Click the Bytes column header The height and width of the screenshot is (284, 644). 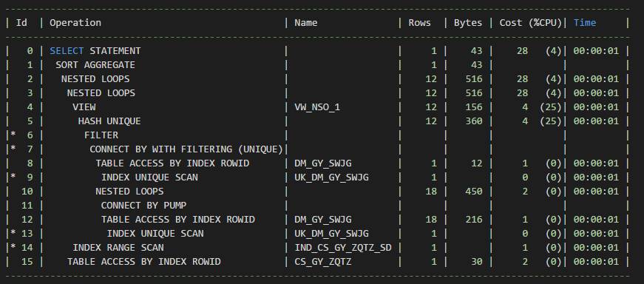coord(468,23)
